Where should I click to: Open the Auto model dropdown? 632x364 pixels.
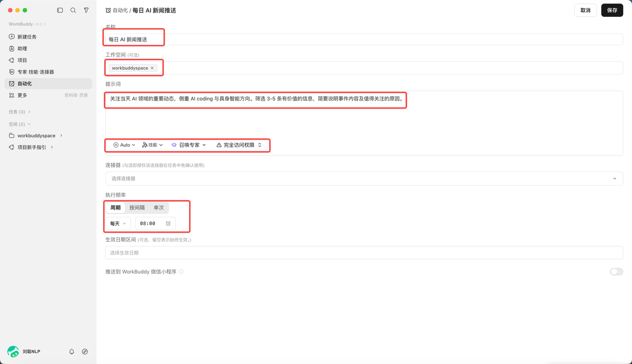click(x=124, y=145)
